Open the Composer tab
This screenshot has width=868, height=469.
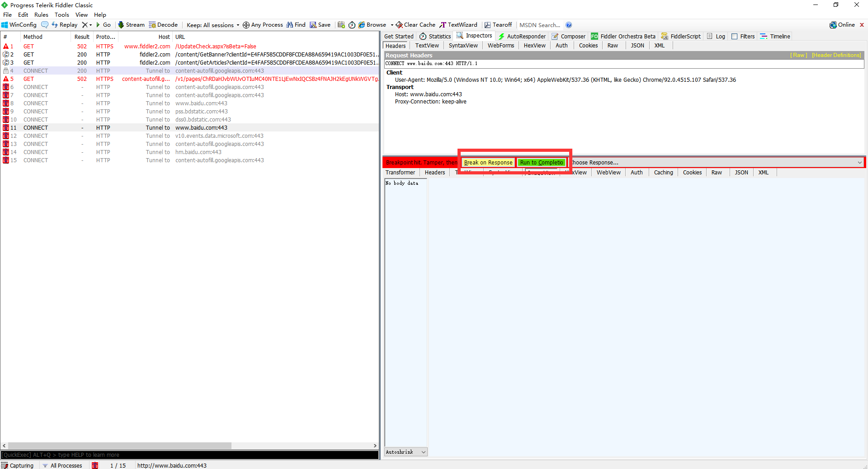pos(569,36)
